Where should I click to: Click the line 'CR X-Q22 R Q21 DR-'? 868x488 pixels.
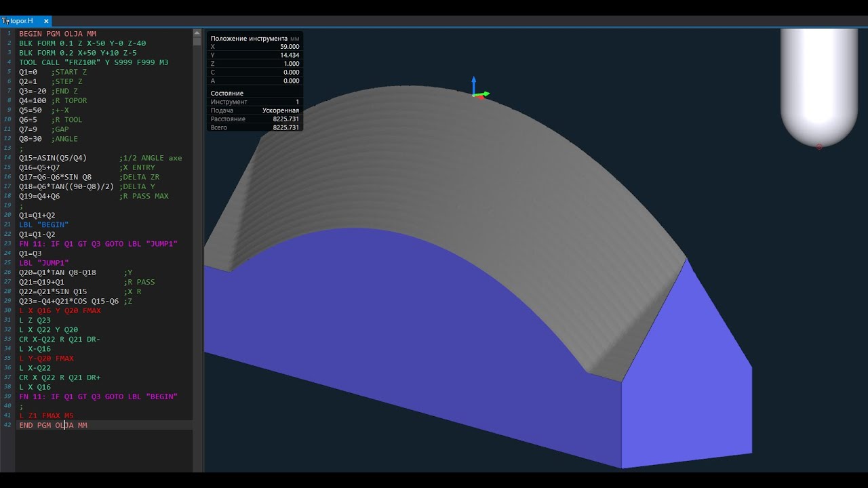tap(60, 339)
